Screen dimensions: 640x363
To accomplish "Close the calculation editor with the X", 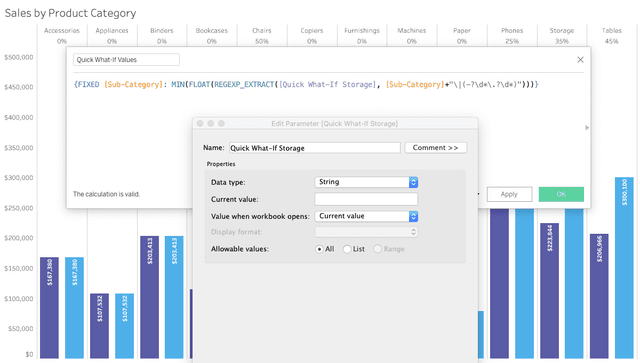I will coord(580,60).
